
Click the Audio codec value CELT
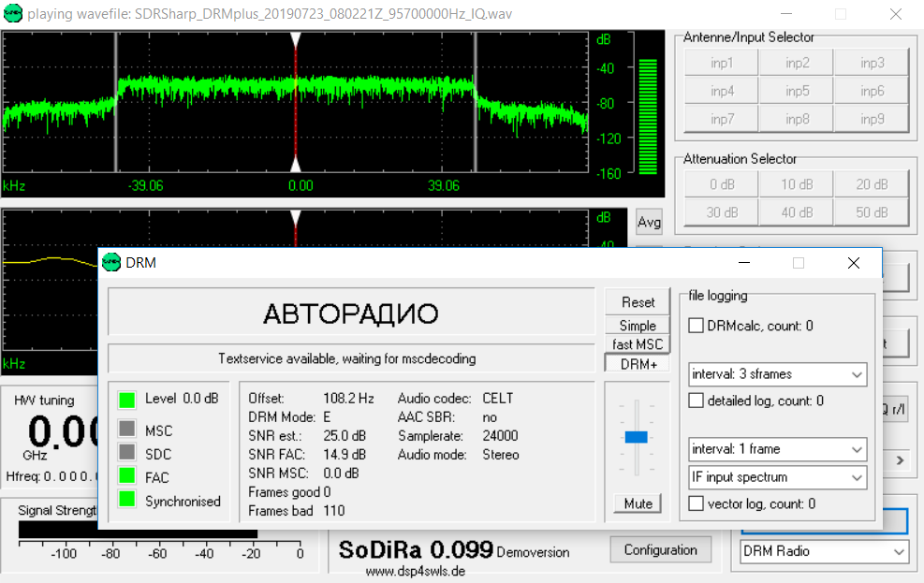[498, 399]
